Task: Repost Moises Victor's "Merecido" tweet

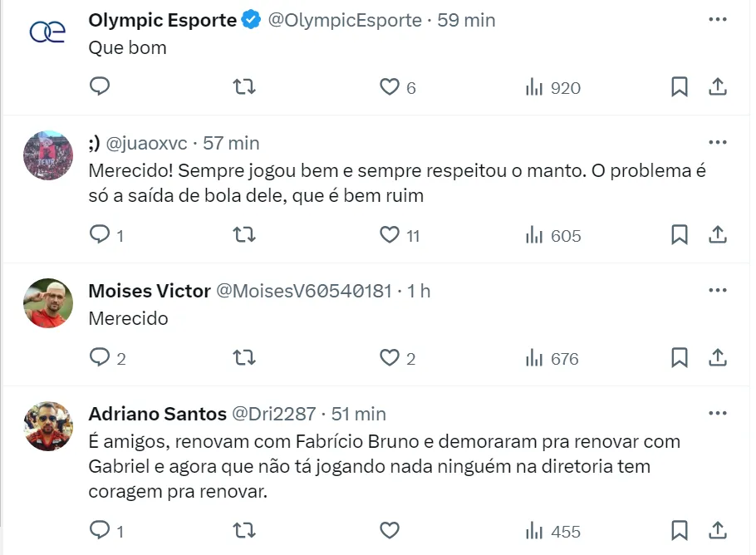Action: (243, 358)
